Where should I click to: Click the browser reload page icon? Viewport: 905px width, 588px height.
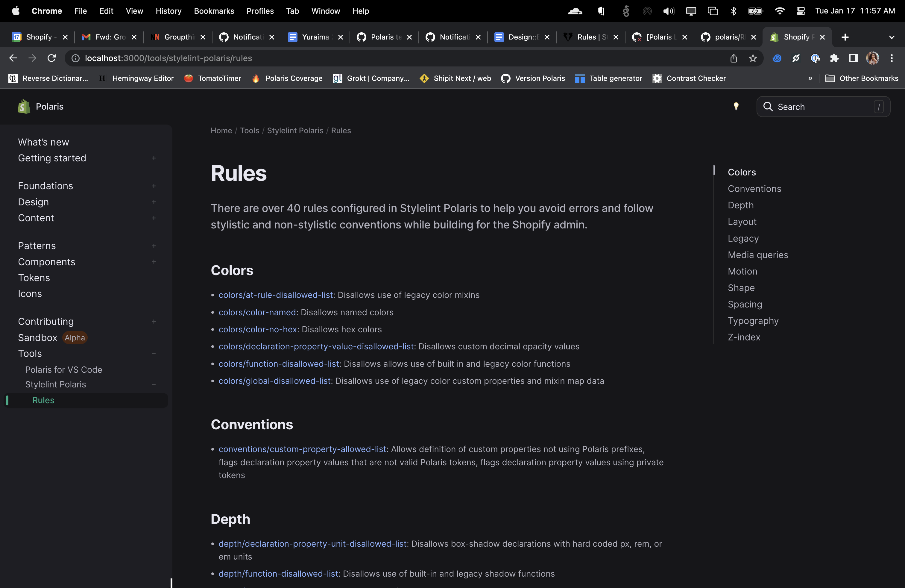(x=51, y=58)
